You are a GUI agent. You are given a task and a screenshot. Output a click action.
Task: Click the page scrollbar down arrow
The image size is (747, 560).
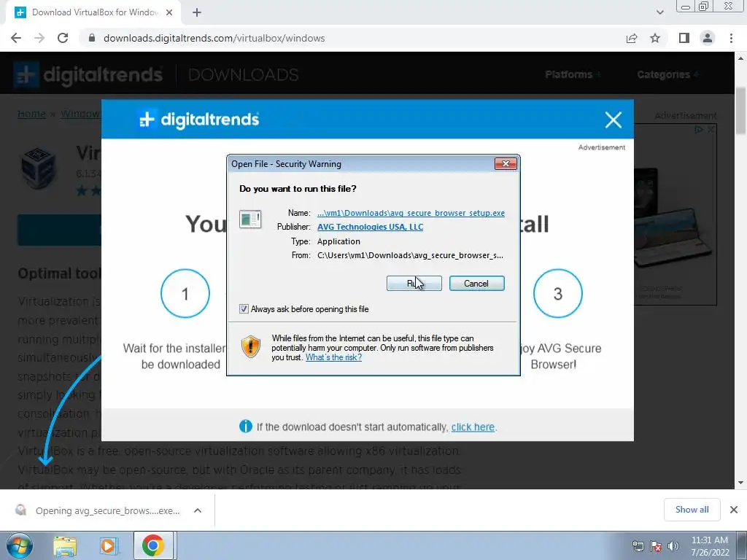pos(741,483)
